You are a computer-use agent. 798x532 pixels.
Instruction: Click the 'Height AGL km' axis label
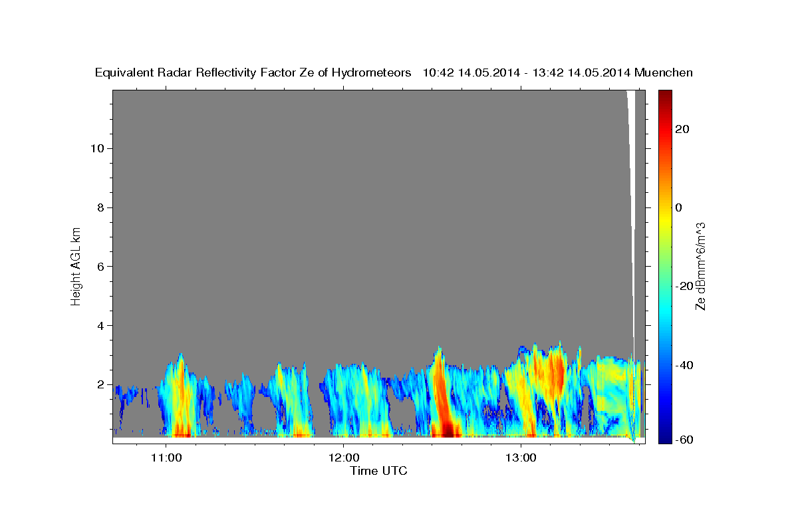click(x=76, y=265)
